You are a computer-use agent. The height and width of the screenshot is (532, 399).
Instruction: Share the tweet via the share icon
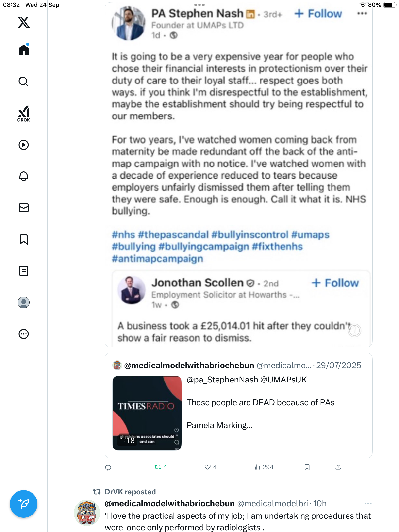pos(338,467)
